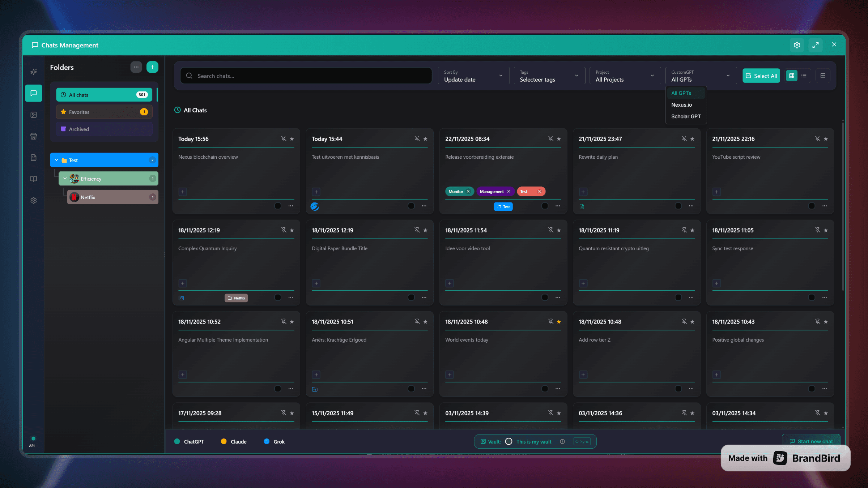The image size is (868, 488).
Task: Open the Sort By dropdown
Action: 473,76
